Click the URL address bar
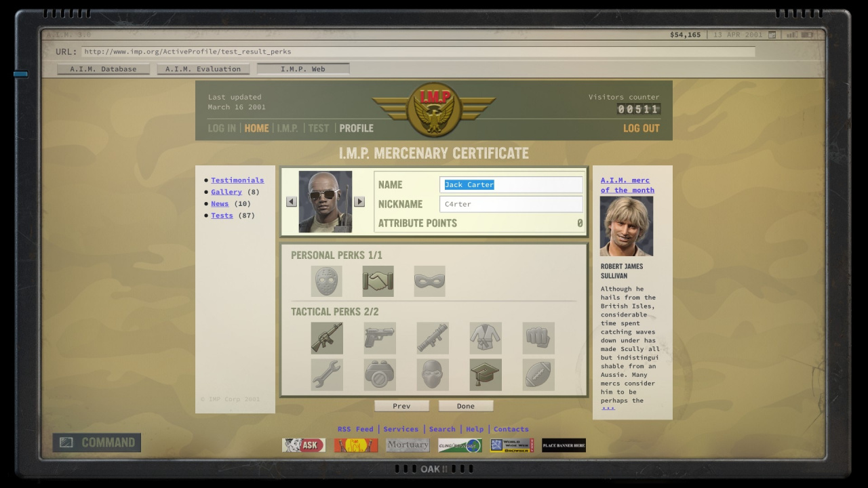Viewport: 868px width, 488px height. (x=418, y=52)
